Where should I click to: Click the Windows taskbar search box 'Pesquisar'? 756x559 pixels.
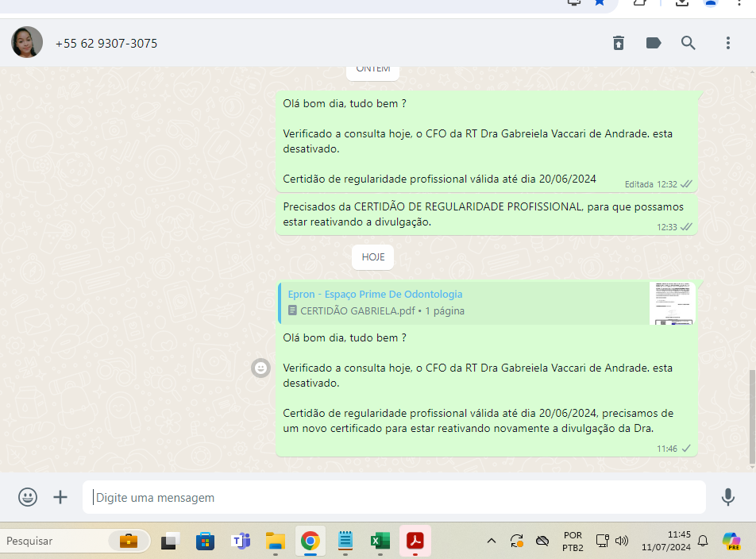[x=75, y=541]
